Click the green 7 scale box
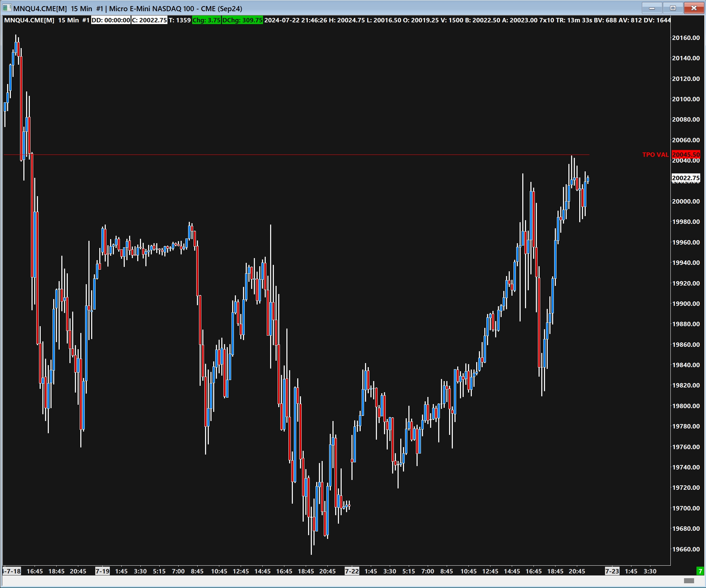 [x=700, y=571]
